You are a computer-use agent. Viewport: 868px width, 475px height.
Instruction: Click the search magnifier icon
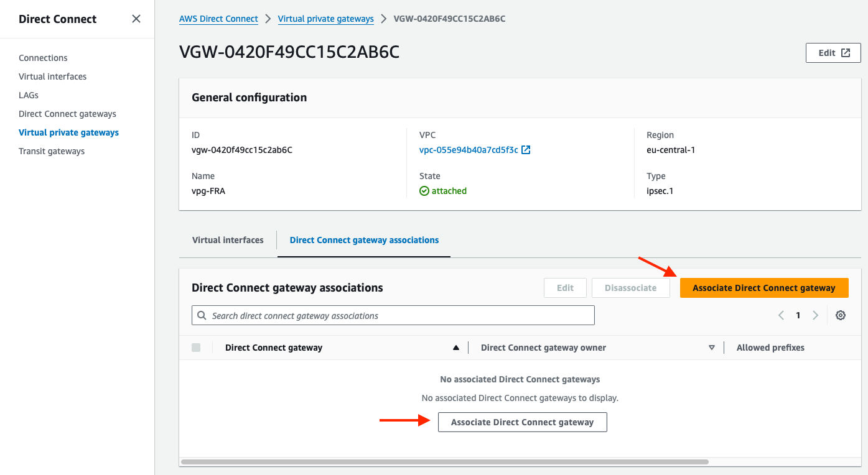coord(202,315)
